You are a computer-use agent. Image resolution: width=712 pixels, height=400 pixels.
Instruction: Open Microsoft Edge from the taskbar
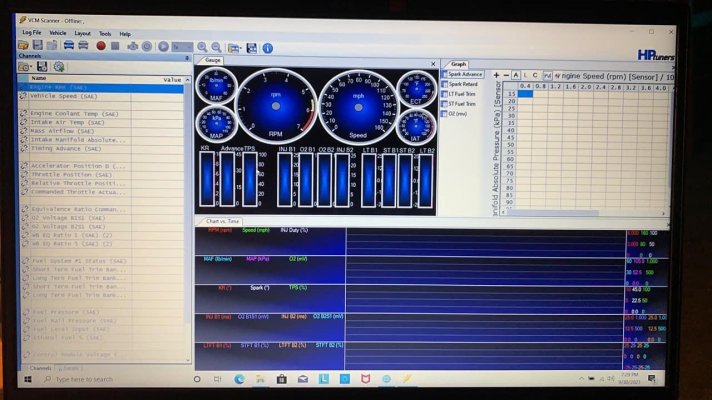pyautogui.click(x=239, y=379)
